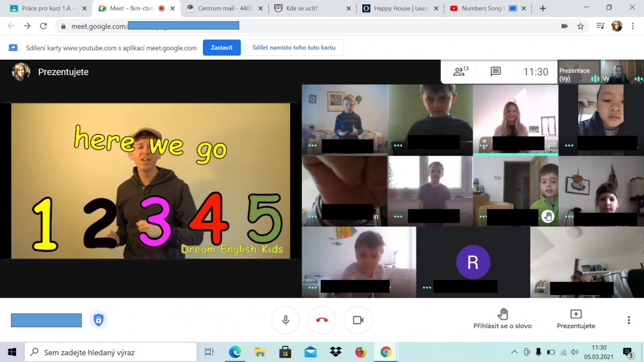Toggle the microphone in Meet
The width and height of the screenshot is (644, 362).
(x=285, y=320)
